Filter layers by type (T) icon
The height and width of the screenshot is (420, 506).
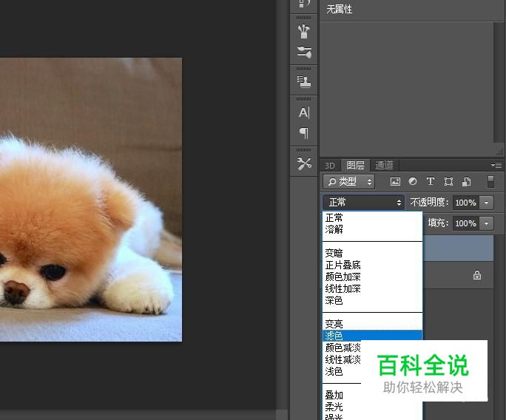[x=431, y=181]
